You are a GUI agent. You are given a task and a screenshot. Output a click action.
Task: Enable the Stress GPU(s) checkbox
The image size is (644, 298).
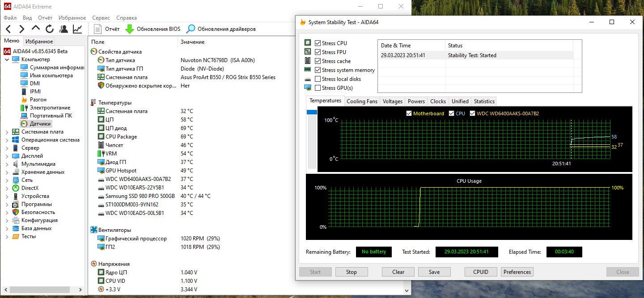point(318,88)
